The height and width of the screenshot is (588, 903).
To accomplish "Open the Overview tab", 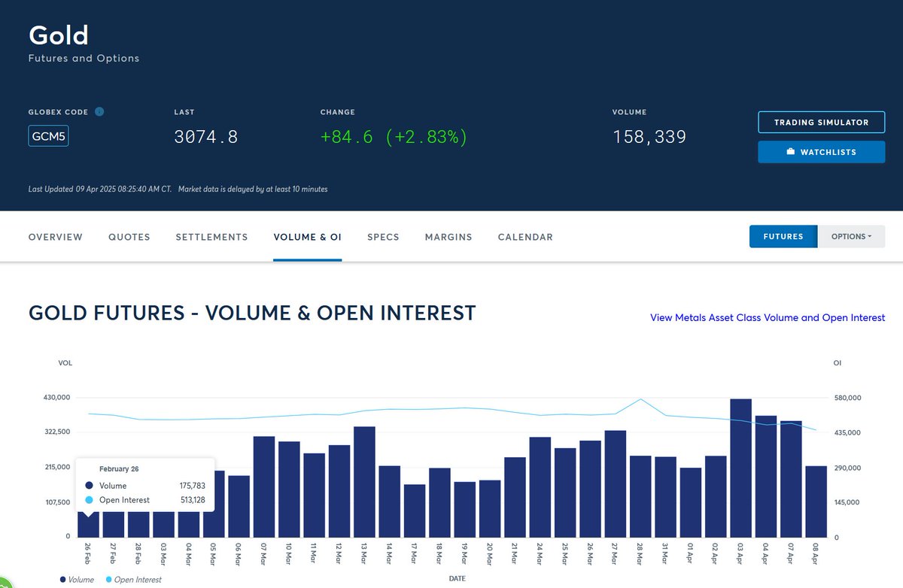I will [x=56, y=237].
